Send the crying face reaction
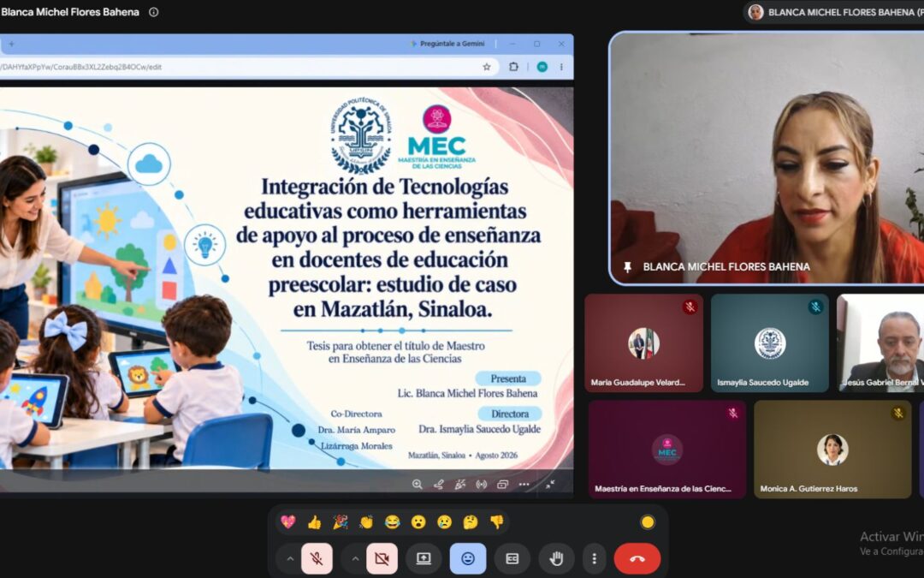 [x=444, y=522]
